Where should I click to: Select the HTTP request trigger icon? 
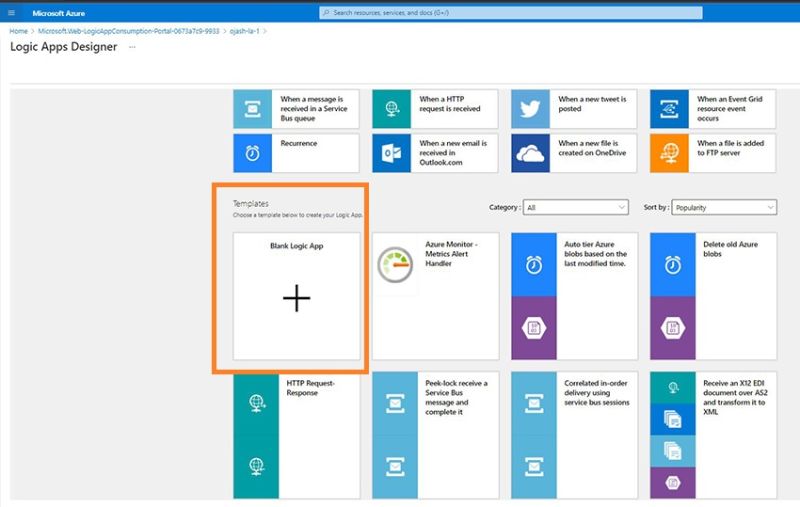(x=391, y=109)
